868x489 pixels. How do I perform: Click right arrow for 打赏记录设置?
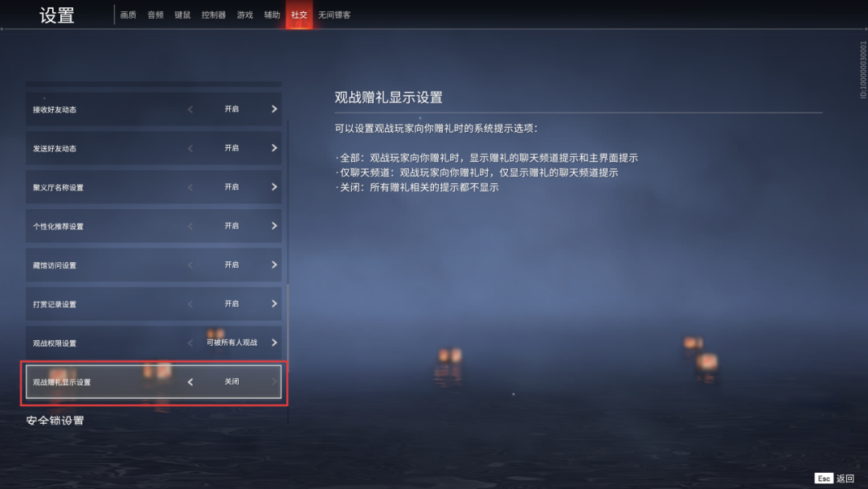coord(274,303)
